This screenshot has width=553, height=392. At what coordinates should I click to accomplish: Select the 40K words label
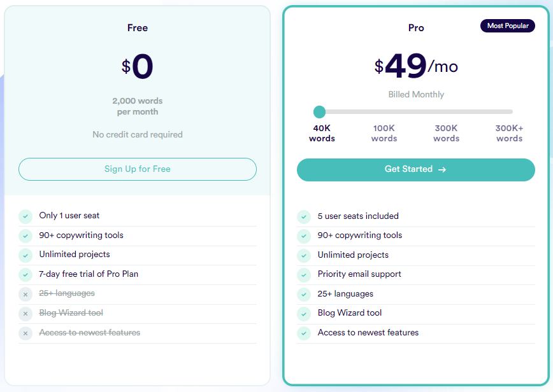(x=322, y=133)
